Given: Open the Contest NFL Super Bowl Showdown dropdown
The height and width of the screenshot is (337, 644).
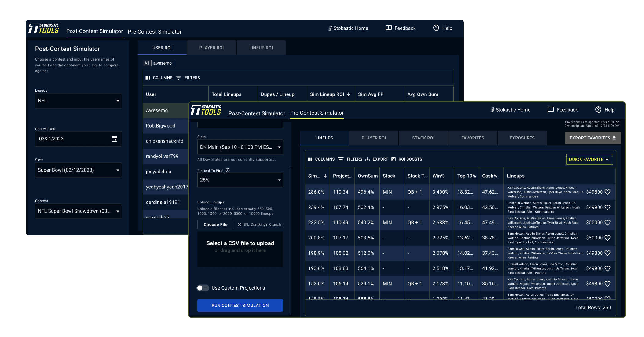Looking at the screenshot, I should tap(79, 211).
